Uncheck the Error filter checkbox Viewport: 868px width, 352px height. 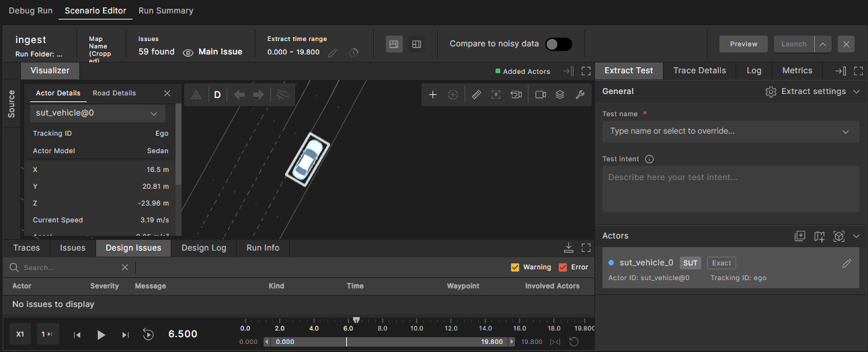[563, 267]
